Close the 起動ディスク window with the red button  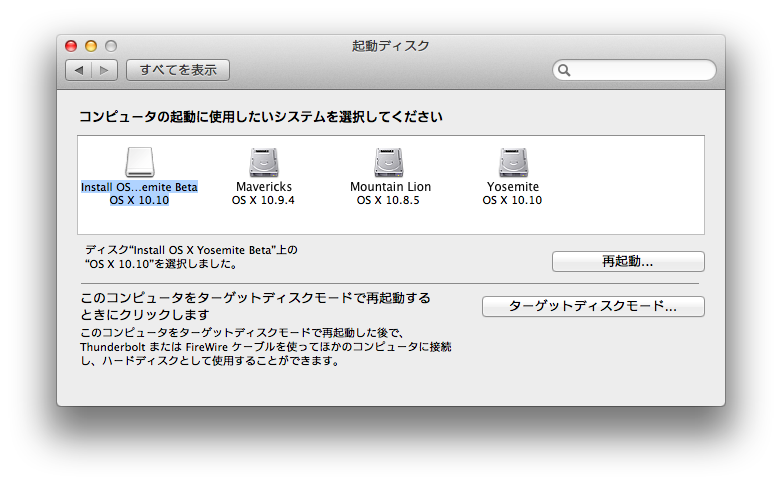point(71,46)
